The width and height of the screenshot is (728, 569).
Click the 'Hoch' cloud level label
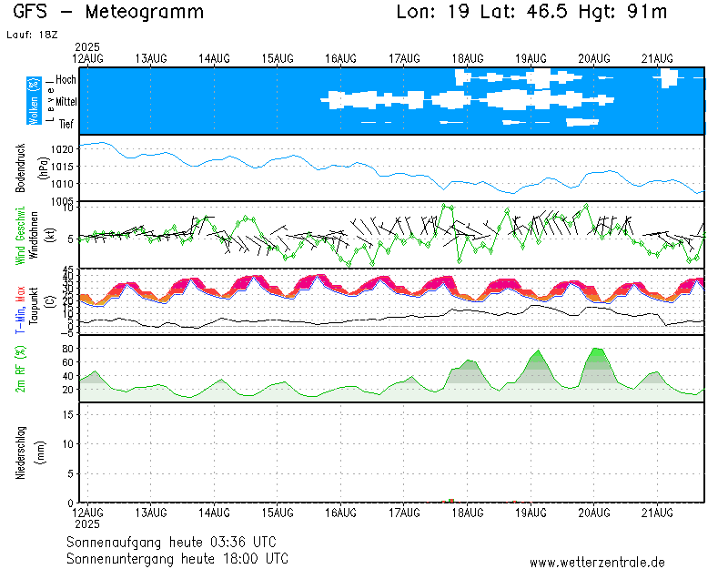pyautogui.click(x=66, y=79)
